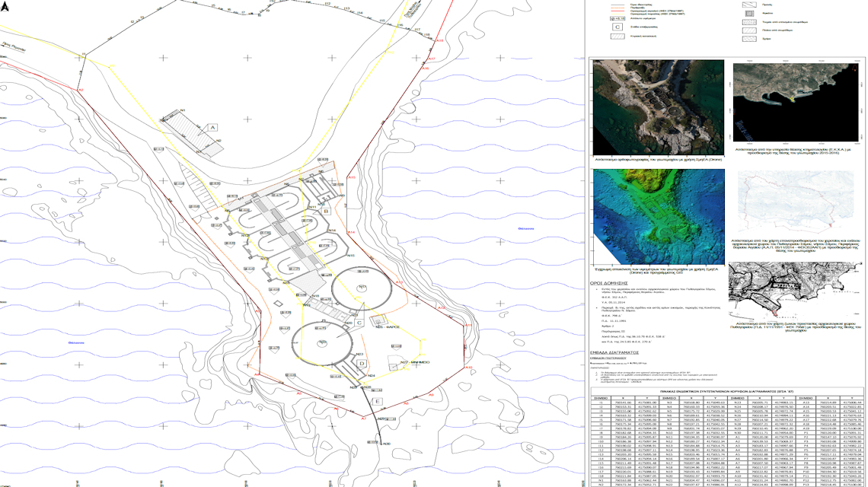The height and width of the screenshot is (487, 868).
Task: Open the cadastral aerial photo with black sea
Action: pyautogui.click(x=796, y=103)
